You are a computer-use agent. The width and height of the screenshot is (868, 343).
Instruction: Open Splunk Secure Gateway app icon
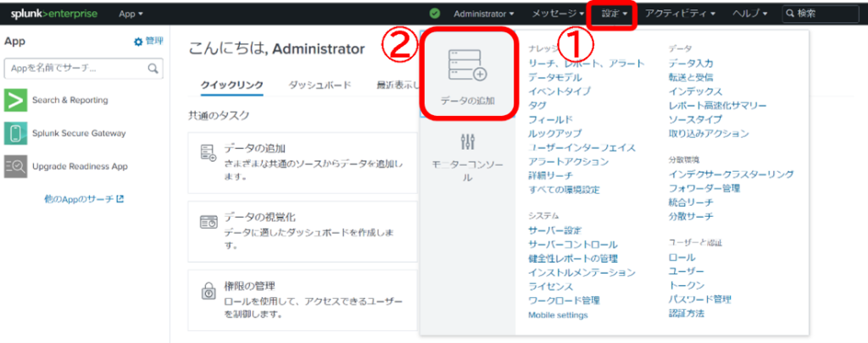pos(15,133)
